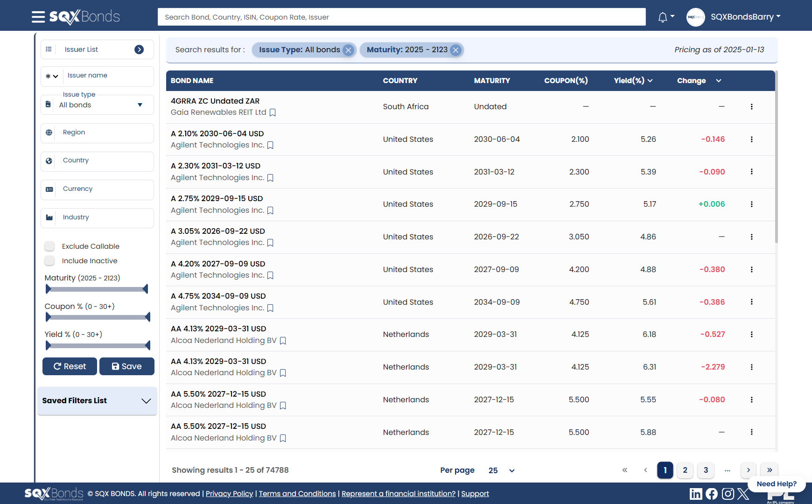Open the LinkedIn page icon
The width and height of the screenshot is (812, 504).
click(696, 494)
